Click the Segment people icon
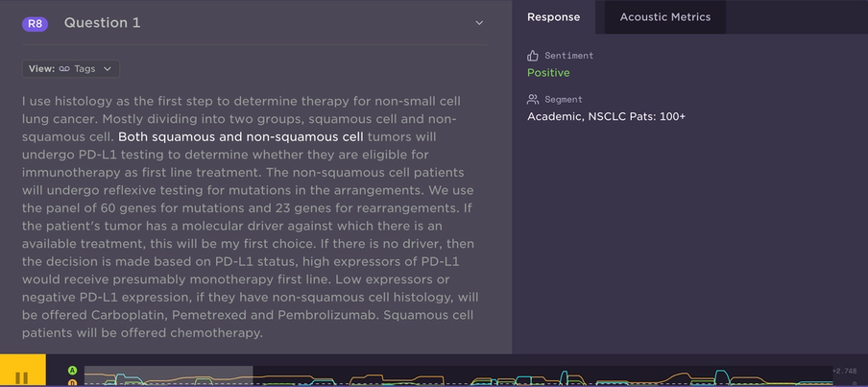Viewport: 868px width, 387px height. click(x=533, y=100)
